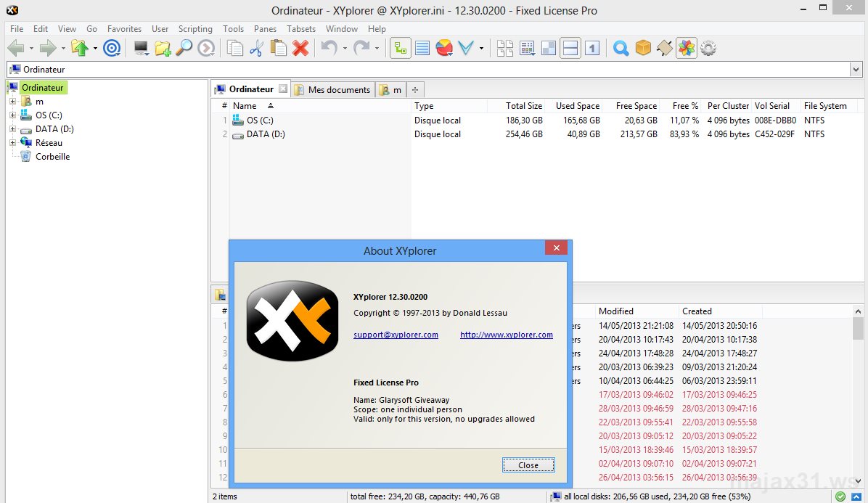
Task: Open the support@xyplorer.com email link
Action: pos(396,335)
